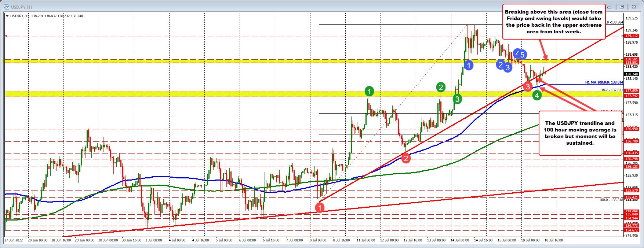The width and height of the screenshot is (644, 248).
Task: Click the price level tag 136.700
Action: [632, 141]
